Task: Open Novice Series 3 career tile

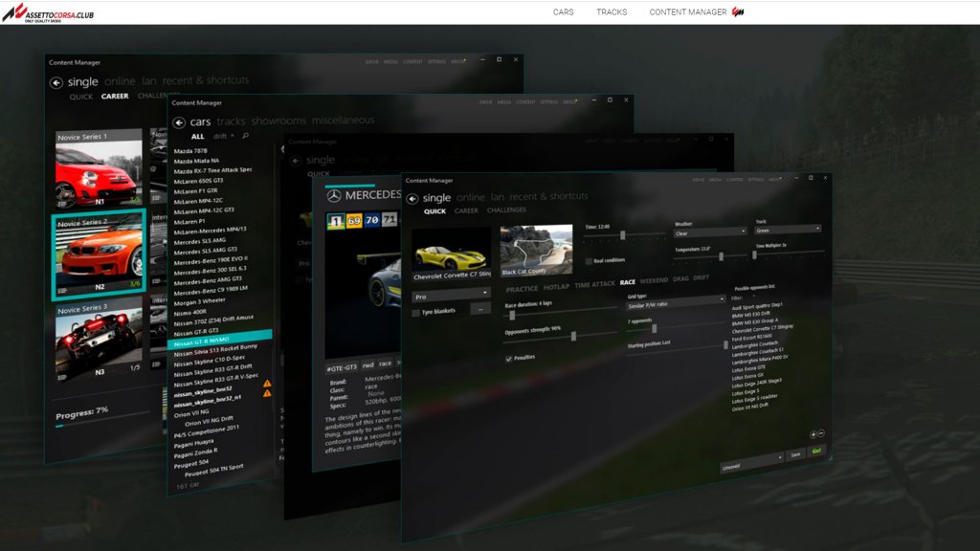Action: [99, 341]
